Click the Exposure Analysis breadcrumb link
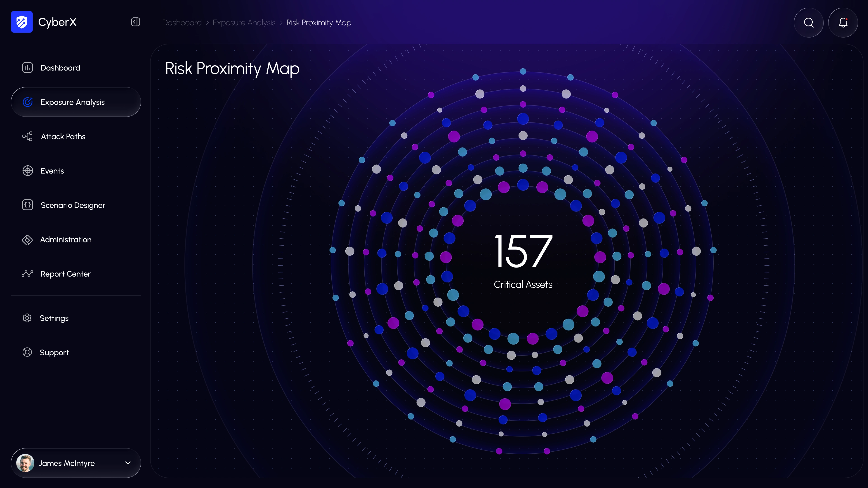This screenshot has height=488, width=868. tap(244, 23)
